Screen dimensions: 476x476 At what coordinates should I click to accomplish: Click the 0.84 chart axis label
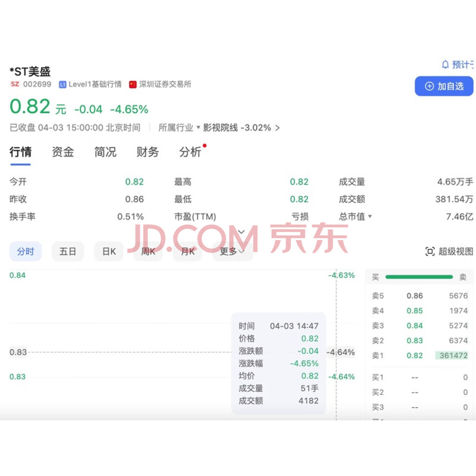[x=18, y=275]
